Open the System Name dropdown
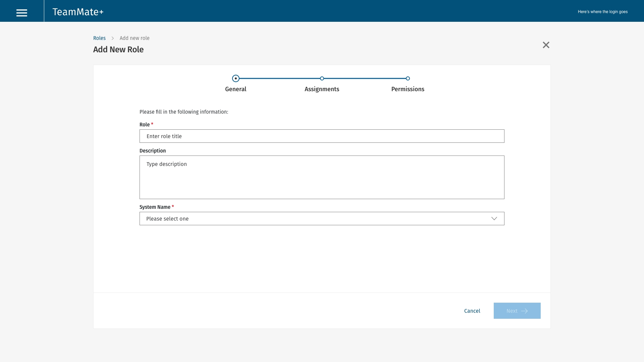 coord(315,219)
